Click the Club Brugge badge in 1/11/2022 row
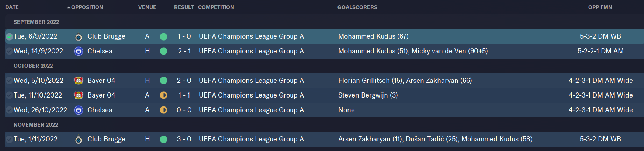644x151 pixels. 79,139
